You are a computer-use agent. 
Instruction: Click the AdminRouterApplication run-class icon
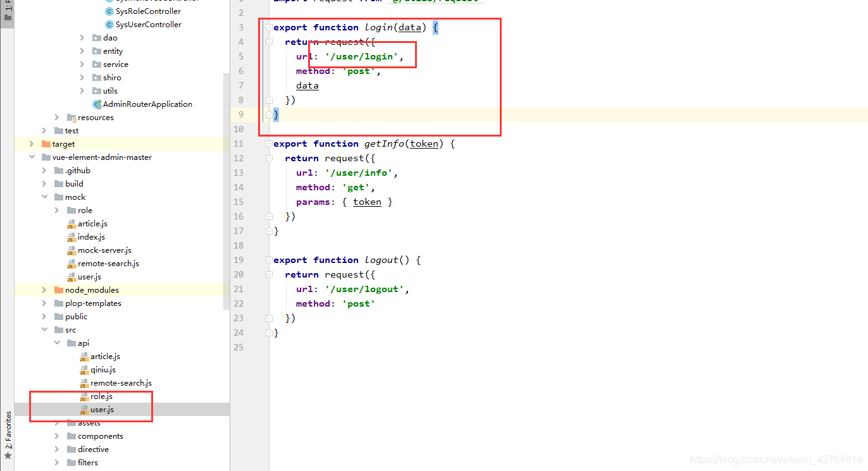point(97,104)
